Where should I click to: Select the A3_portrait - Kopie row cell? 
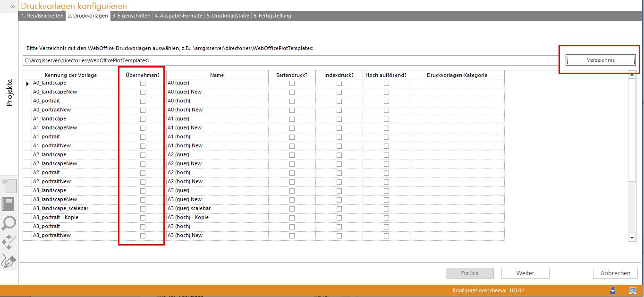click(75, 218)
